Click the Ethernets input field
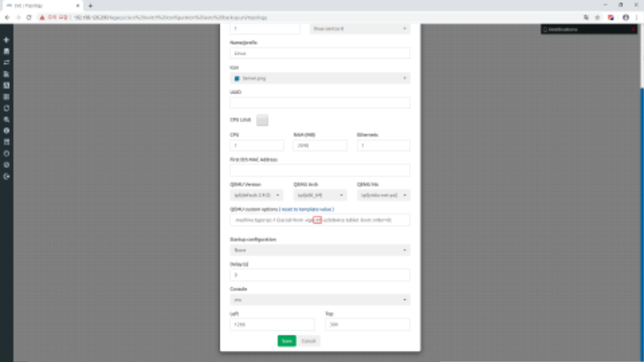The width and height of the screenshot is (644, 362). 383,146
